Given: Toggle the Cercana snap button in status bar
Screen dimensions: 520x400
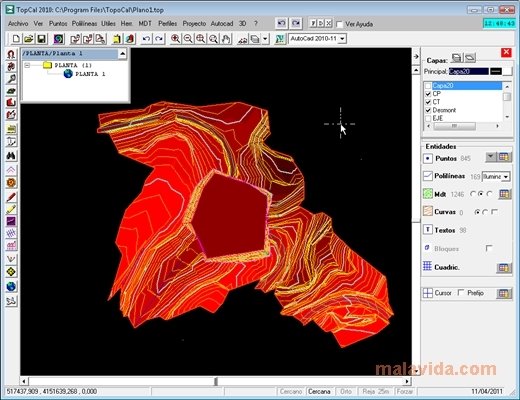Looking at the screenshot, I should pos(319,391).
